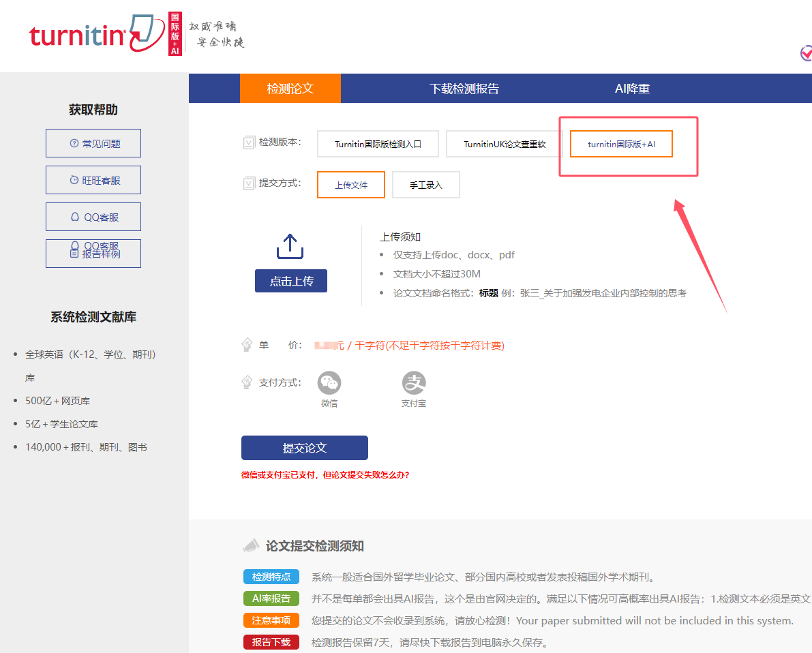The image size is (812, 653).
Task: Select Turnitin国际版检测入口 version
Action: (378, 144)
